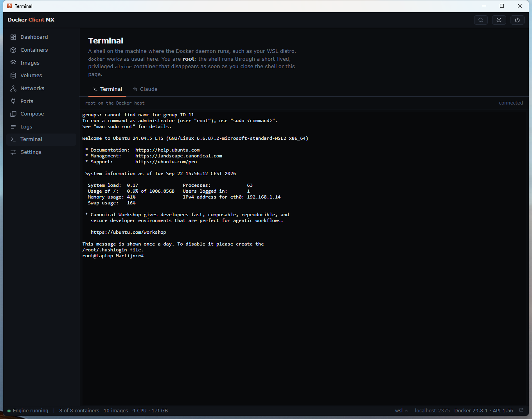Click the Terminal page heading

(106, 41)
